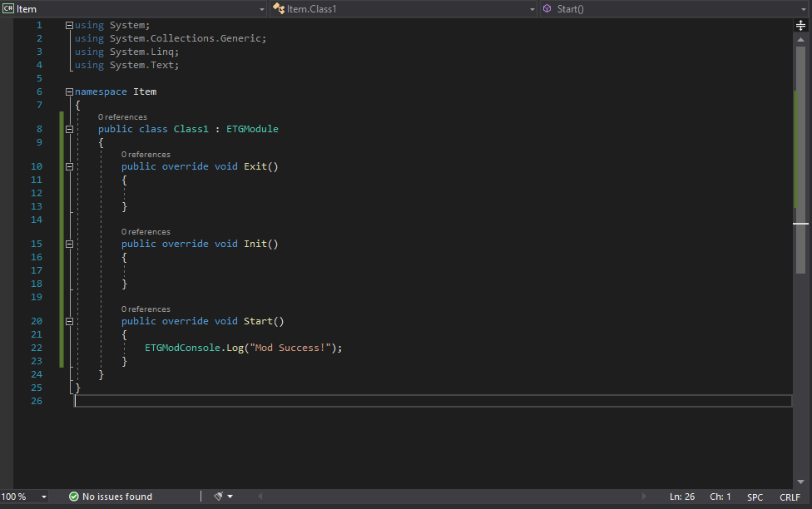The image size is (812, 509).
Task: Place cursor on empty line 26
Action: coord(433,401)
